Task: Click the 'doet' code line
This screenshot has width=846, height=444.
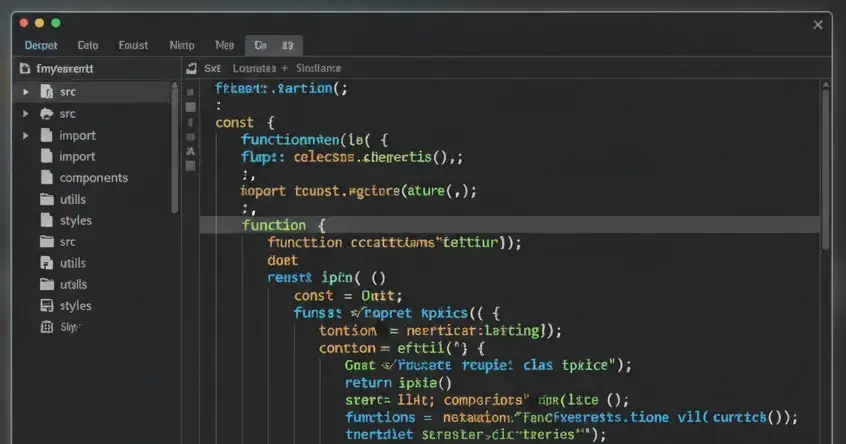Action: pos(282,260)
